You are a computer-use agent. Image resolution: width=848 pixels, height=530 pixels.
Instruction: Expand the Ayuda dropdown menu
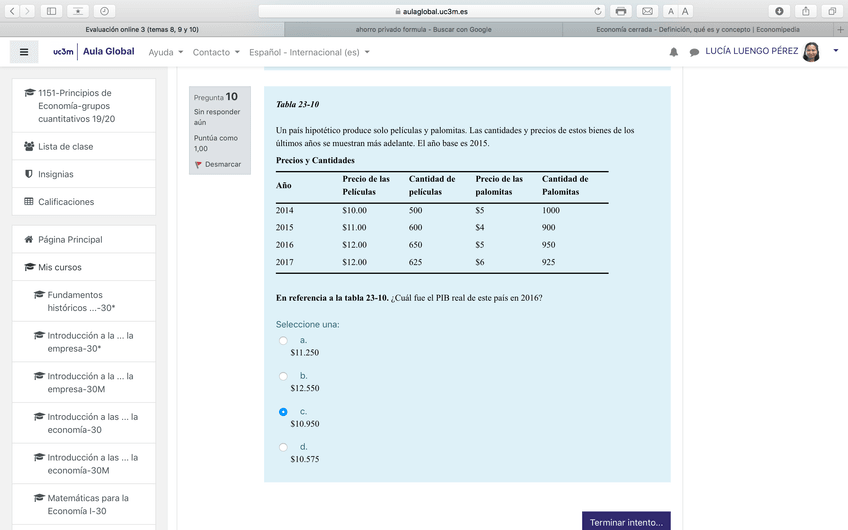165,52
